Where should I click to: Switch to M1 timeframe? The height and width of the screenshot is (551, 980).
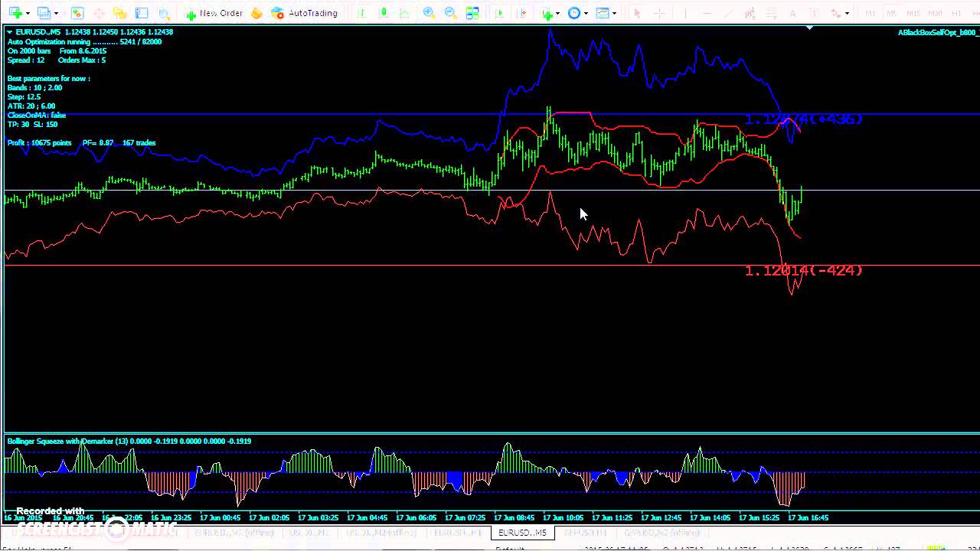[871, 13]
